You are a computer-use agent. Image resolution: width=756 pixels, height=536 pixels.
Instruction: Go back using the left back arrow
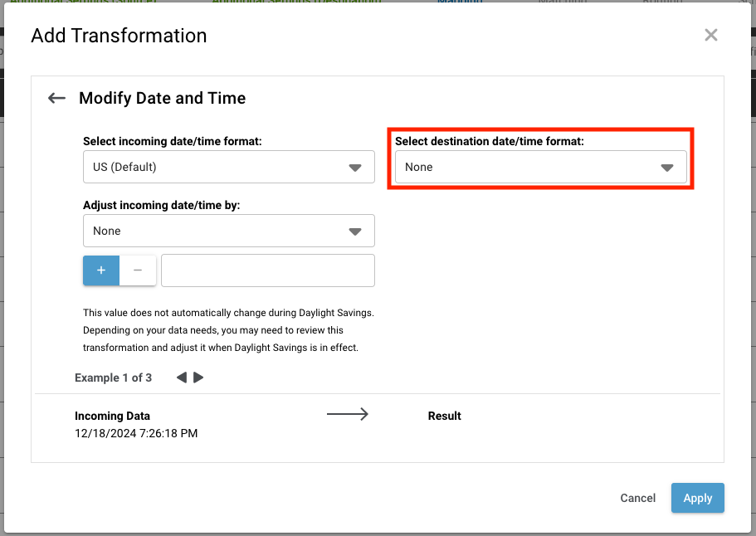[x=56, y=98]
